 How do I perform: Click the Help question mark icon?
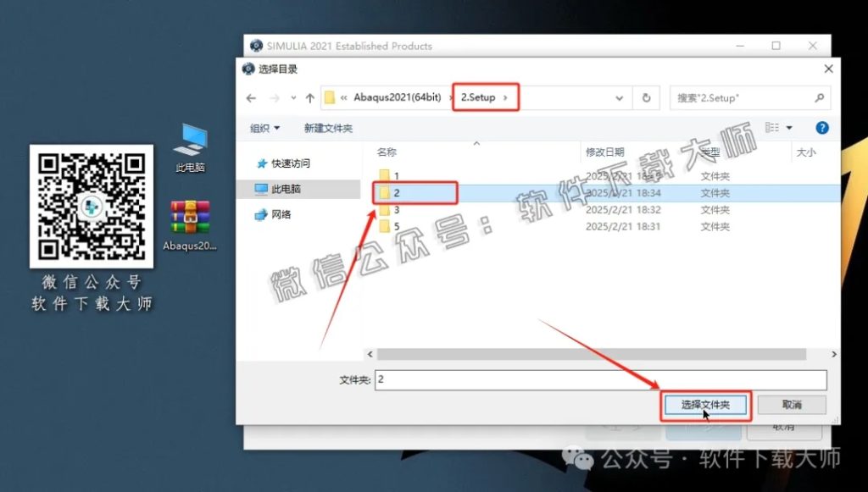point(822,127)
